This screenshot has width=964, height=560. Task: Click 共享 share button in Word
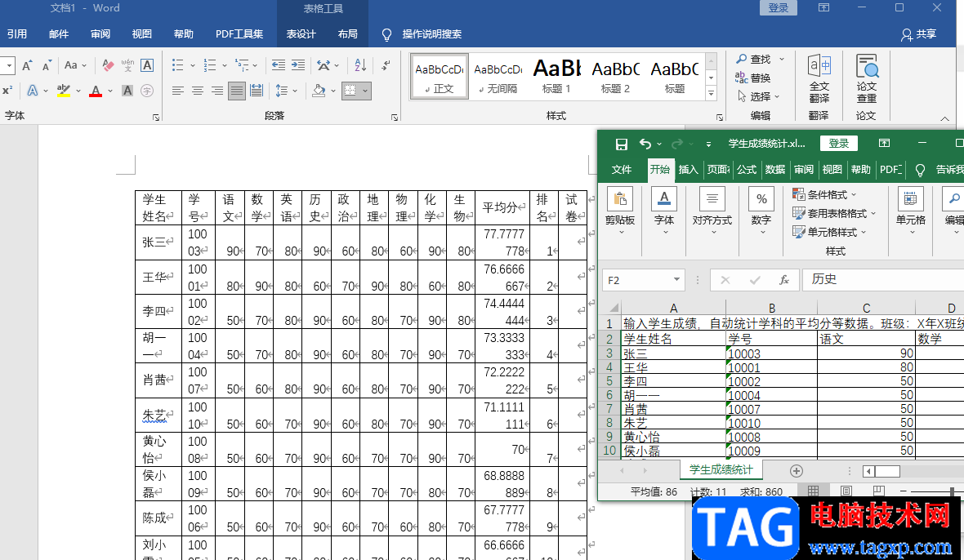tap(918, 34)
